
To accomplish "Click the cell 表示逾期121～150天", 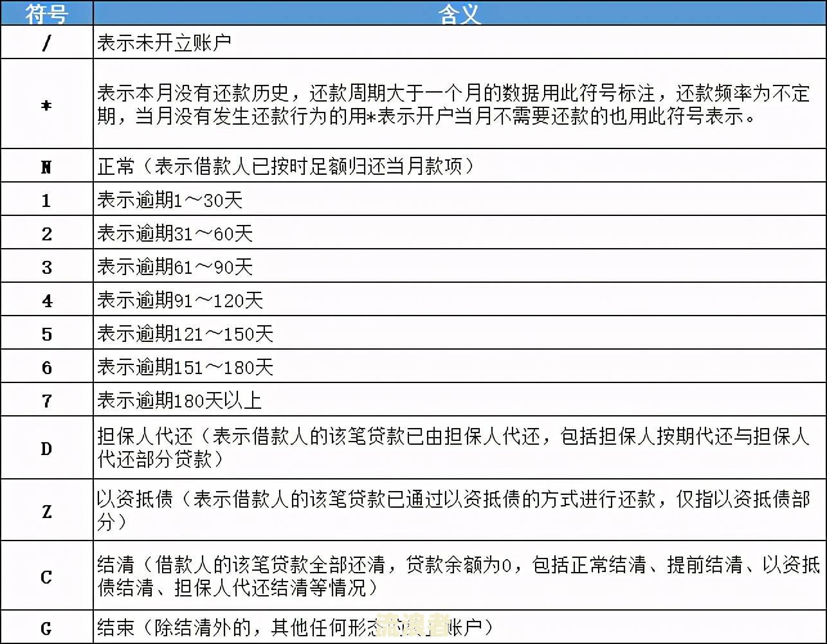I will coord(460,333).
